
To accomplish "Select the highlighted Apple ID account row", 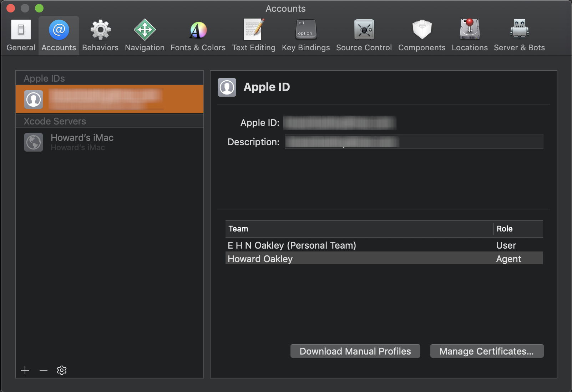I will (110, 99).
